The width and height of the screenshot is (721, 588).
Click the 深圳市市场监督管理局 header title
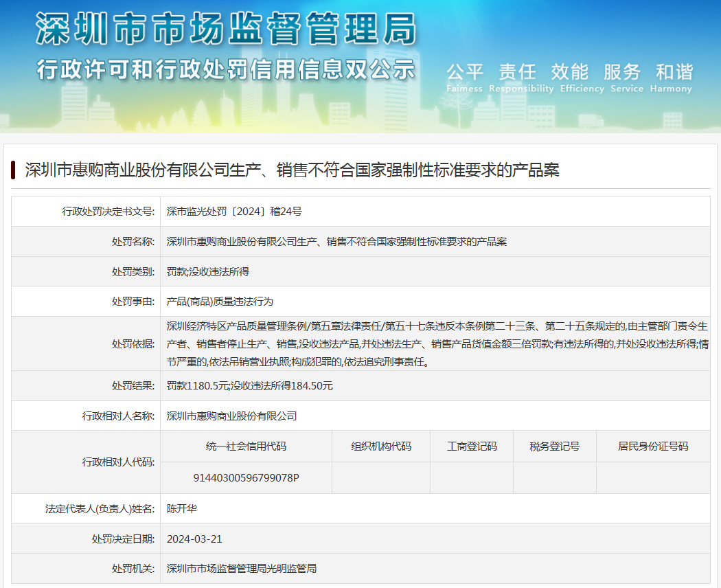(x=225, y=30)
